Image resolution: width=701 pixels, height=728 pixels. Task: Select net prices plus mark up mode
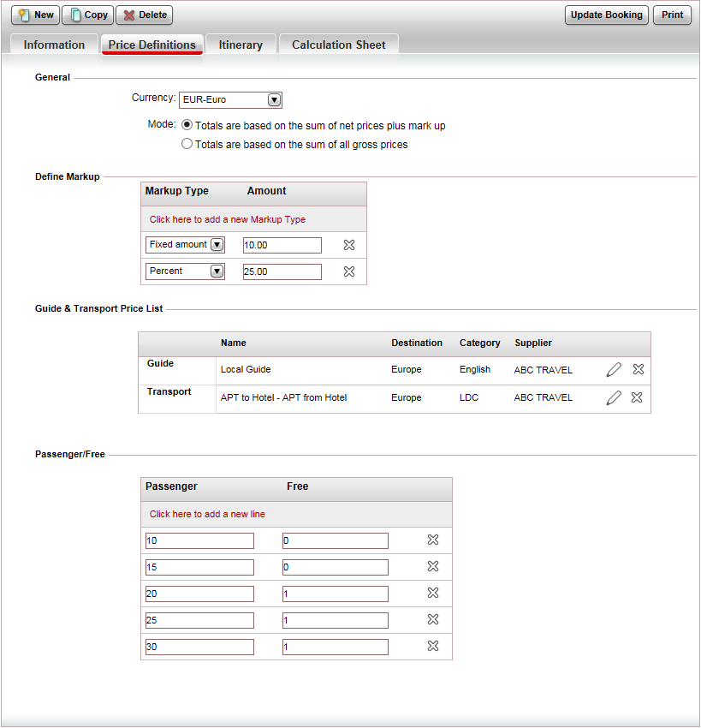187,125
